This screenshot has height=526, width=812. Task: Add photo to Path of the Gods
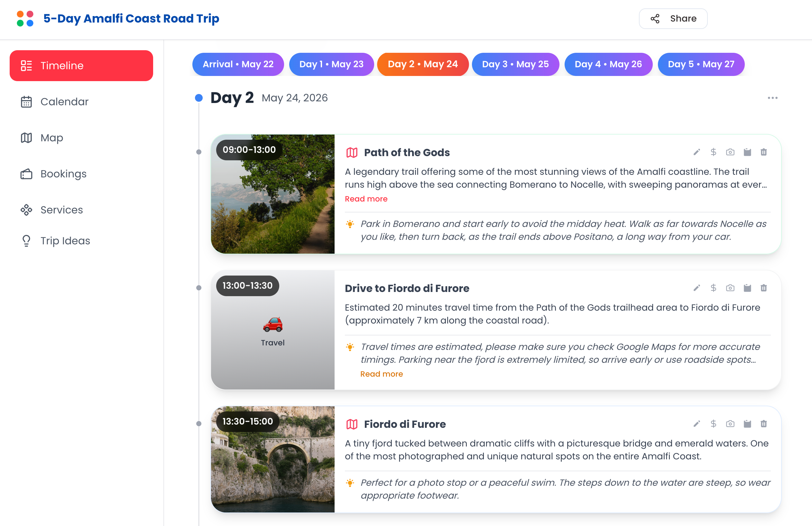tap(730, 152)
